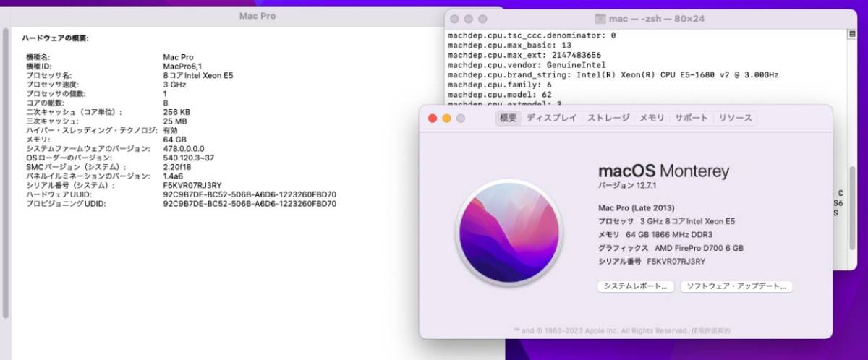This screenshot has height=360, width=868.
Task: Switch to the サポート tab
Action: (692, 118)
